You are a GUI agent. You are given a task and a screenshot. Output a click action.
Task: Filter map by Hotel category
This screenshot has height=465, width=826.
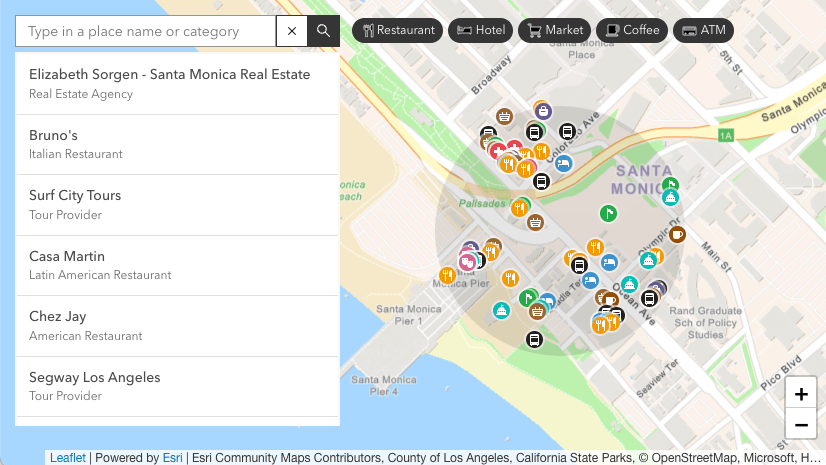point(480,30)
